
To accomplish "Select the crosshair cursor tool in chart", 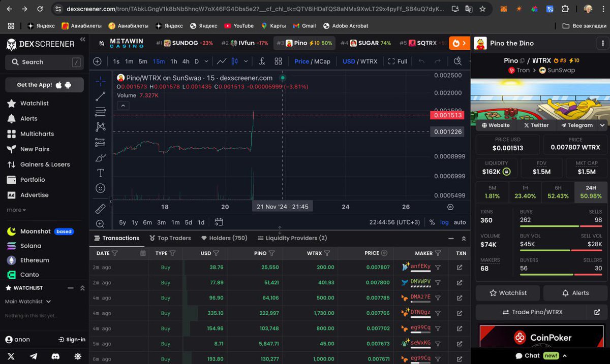I will click(x=101, y=81).
